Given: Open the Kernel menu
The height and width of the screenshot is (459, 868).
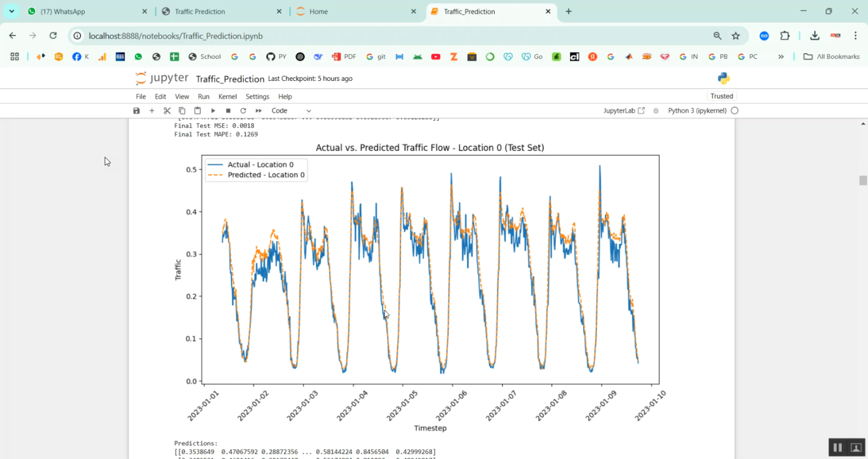Looking at the screenshot, I should point(227,97).
